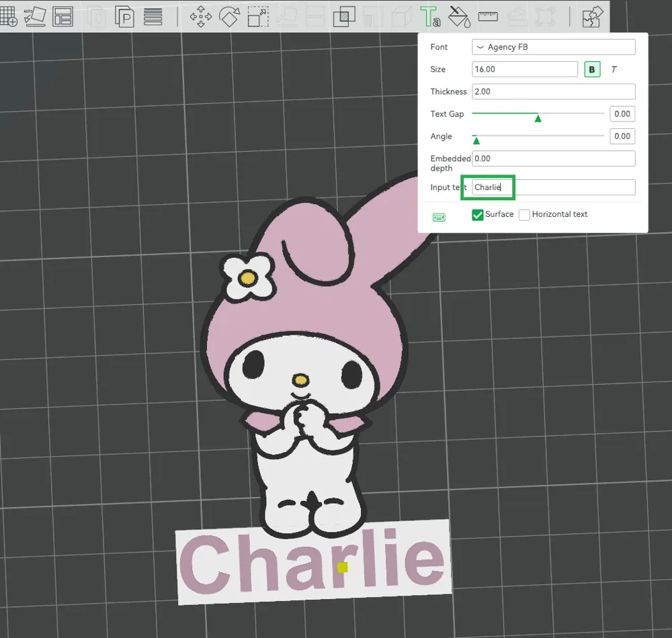
Task: Open the Font dropdown showing Agency FB
Action: tap(553, 47)
